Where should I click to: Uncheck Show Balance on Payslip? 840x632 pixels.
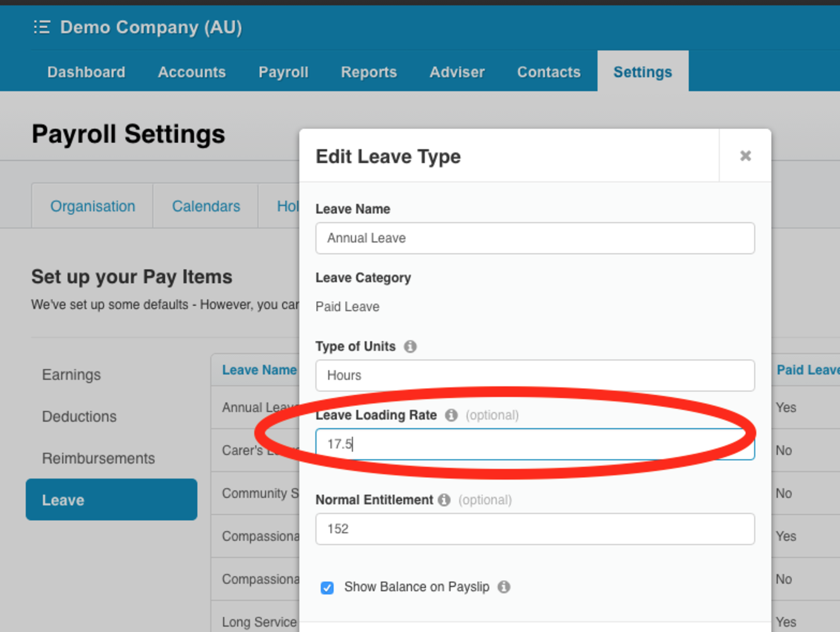[327, 588]
